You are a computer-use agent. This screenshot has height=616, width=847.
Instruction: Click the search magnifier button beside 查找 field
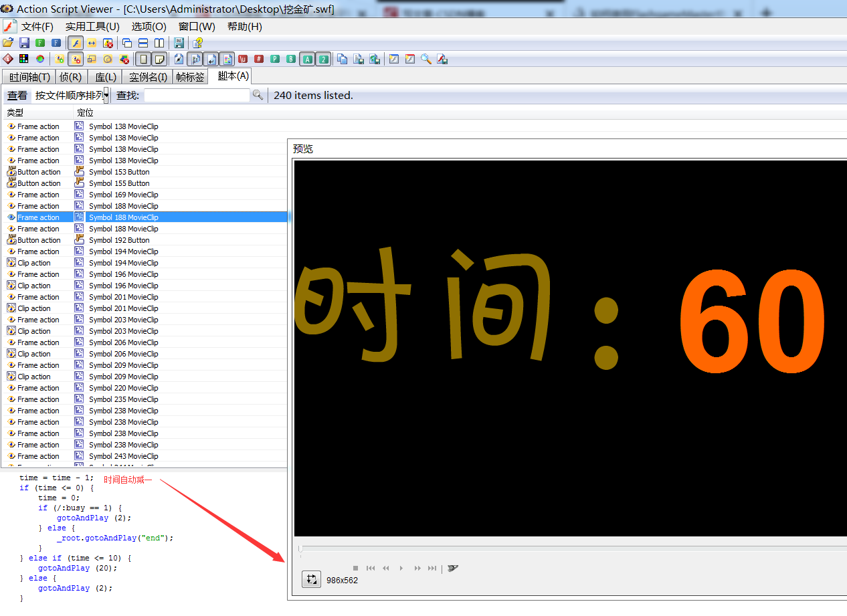point(258,95)
